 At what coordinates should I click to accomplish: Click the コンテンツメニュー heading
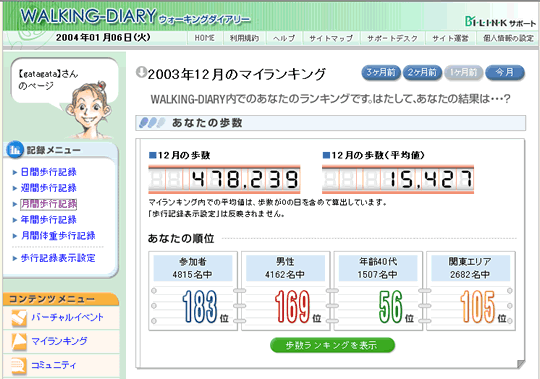(x=51, y=299)
